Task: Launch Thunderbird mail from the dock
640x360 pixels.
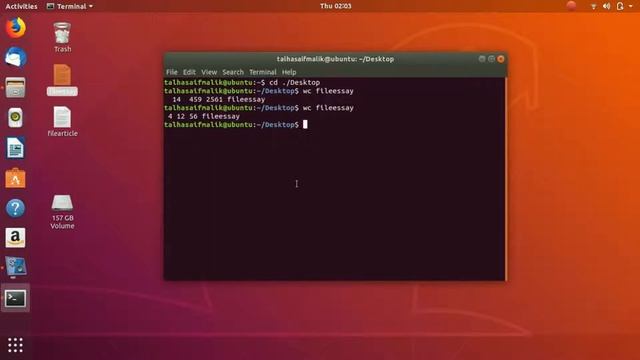Action: coord(16,57)
